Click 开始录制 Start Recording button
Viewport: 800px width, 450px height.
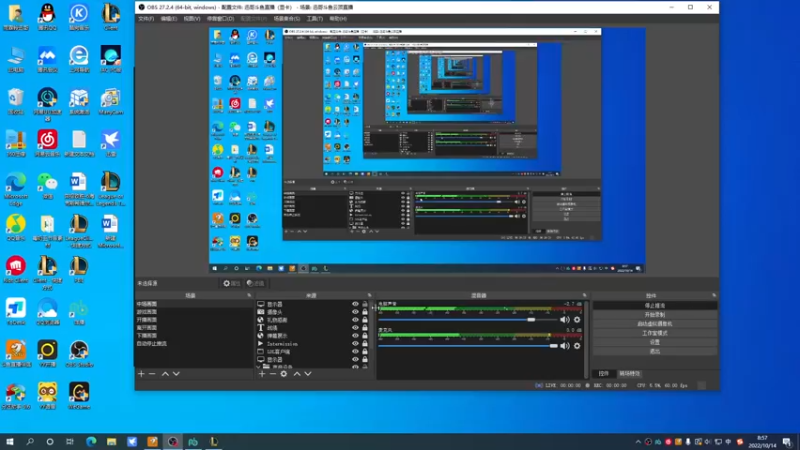click(655, 315)
